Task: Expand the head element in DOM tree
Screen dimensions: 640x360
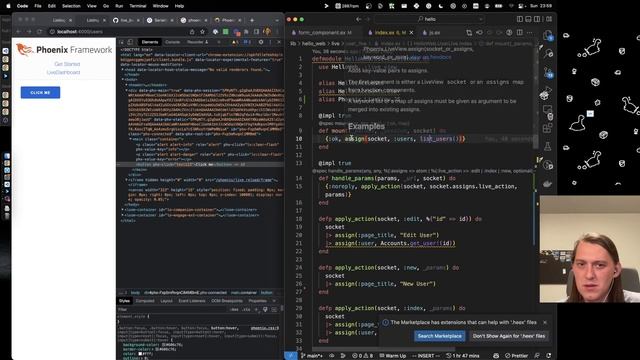Action: click(x=123, y=70)
